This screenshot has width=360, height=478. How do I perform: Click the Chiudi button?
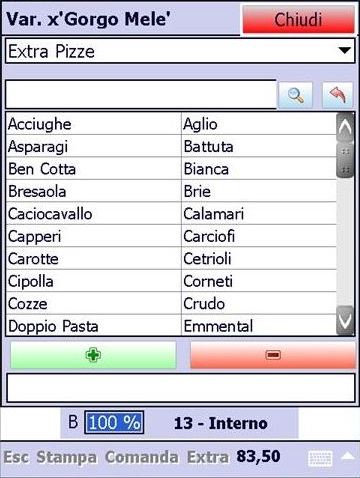(x=298, y=19)
